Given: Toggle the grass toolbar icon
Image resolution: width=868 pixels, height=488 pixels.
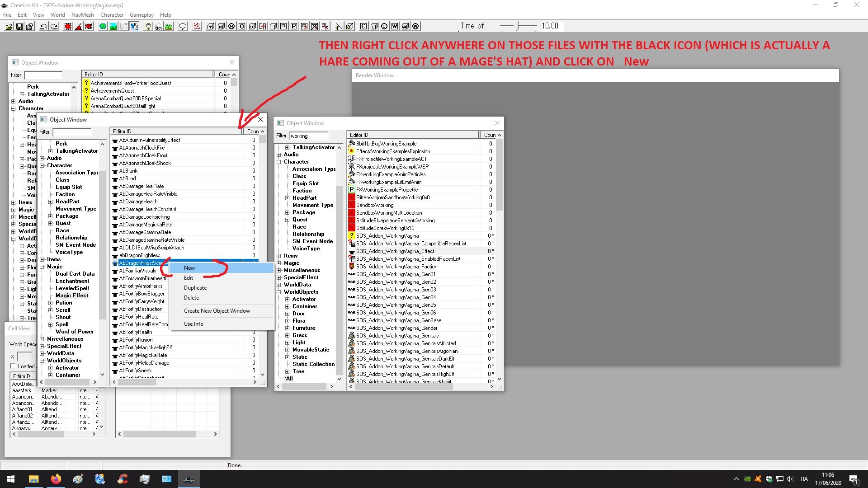Looking at the screenshot, I should click(169, 26).
